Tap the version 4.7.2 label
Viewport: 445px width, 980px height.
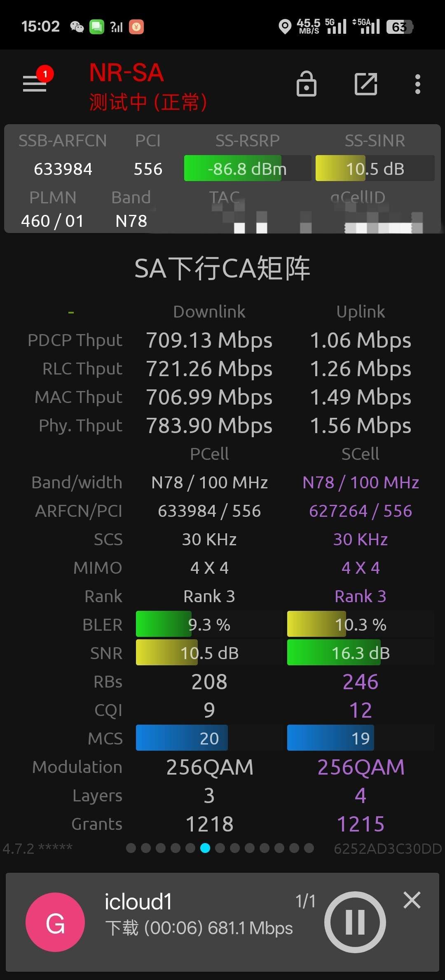point(37,848)
